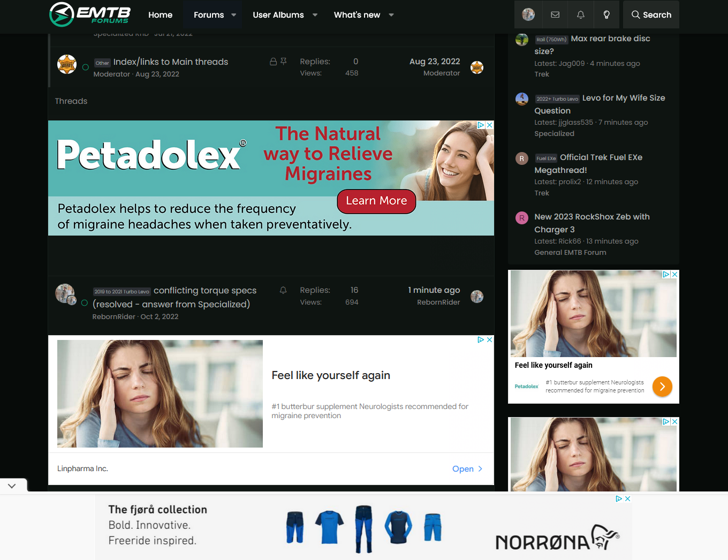
Task: Open New 2023 RockShox Zeb with Charger 3
Action: (x=592, y=223)
